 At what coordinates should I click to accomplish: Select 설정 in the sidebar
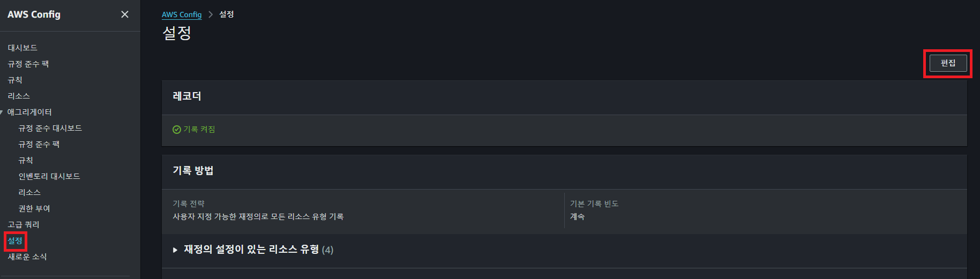15,241
